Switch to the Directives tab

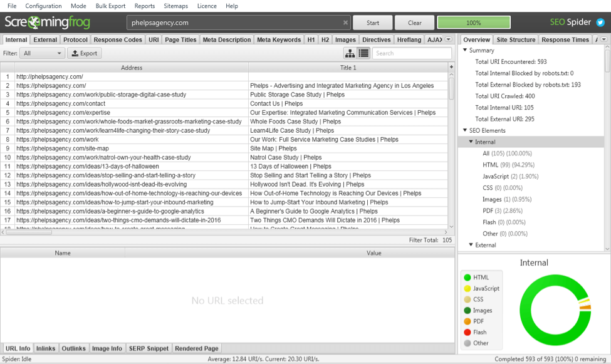377,39
